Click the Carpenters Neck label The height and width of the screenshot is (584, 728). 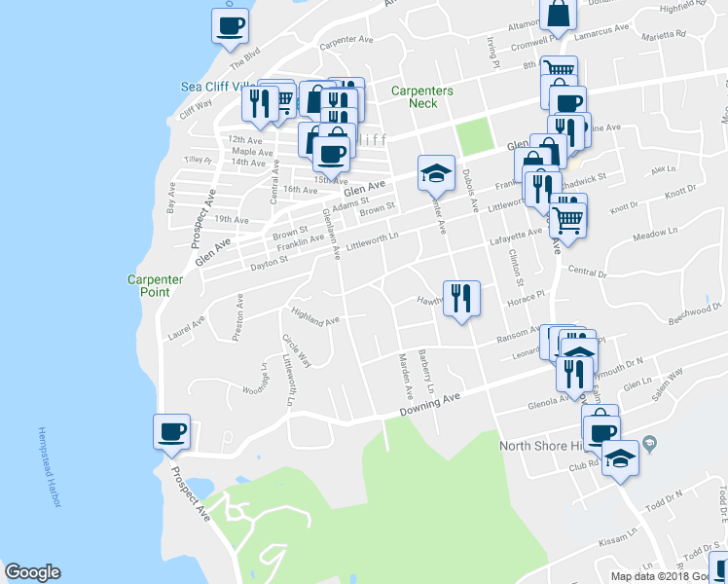click(x=422, y=97)
